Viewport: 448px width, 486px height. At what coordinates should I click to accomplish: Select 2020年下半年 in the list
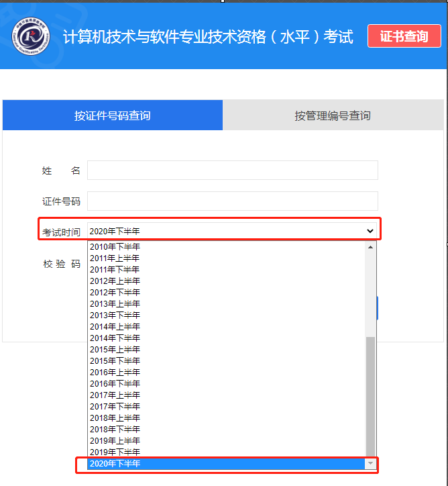(115, 464)
